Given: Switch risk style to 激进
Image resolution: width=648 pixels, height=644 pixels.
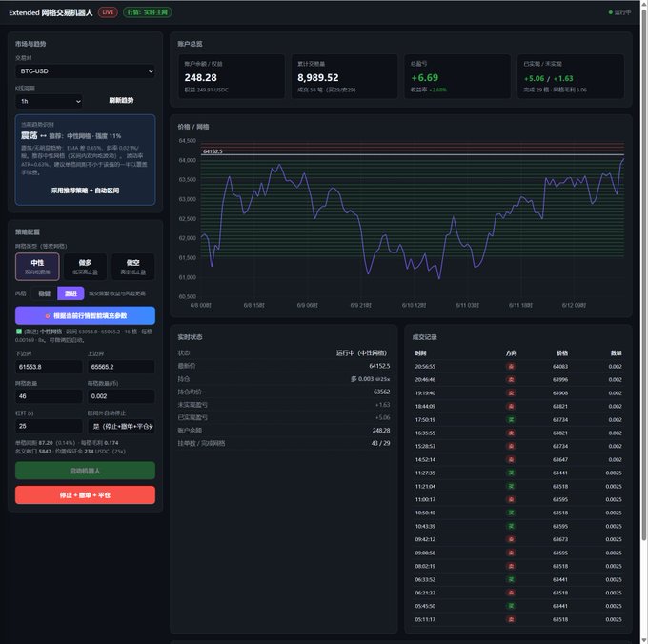Looking at the screenshot, I should coord(71,293).
